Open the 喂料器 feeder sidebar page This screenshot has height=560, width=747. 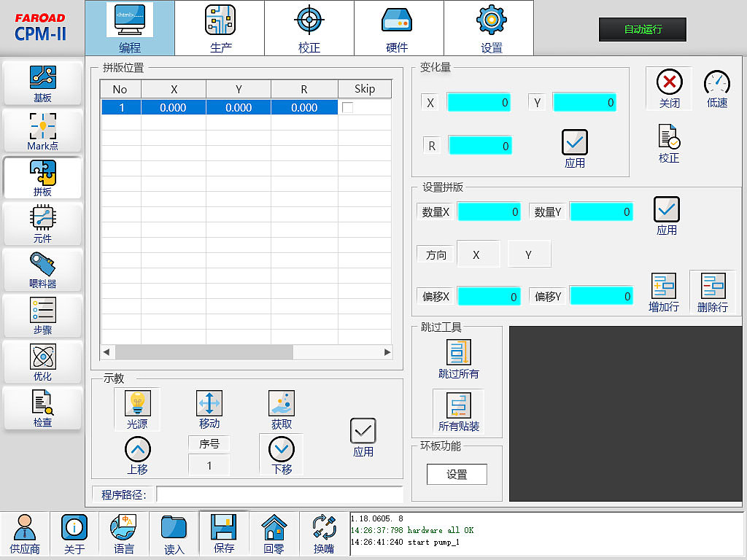coord(42,270)
